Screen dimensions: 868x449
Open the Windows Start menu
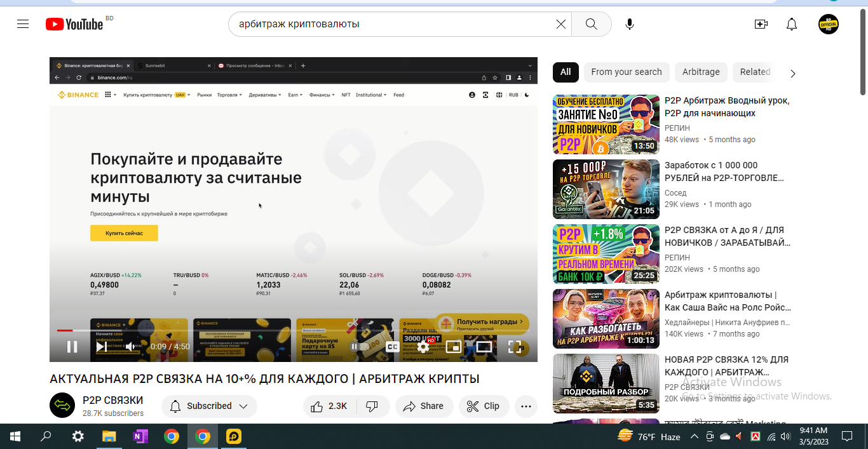coord(15,436)
